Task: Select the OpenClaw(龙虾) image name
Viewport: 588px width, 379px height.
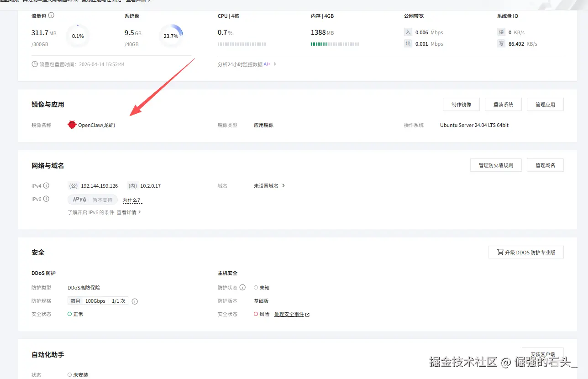Action: click(x=97, y=125)
